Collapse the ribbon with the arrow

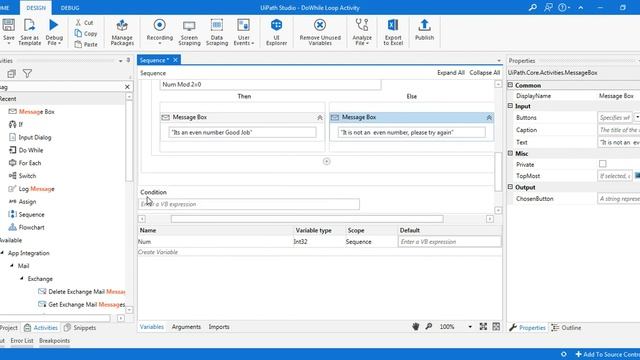tap(581, 7)
